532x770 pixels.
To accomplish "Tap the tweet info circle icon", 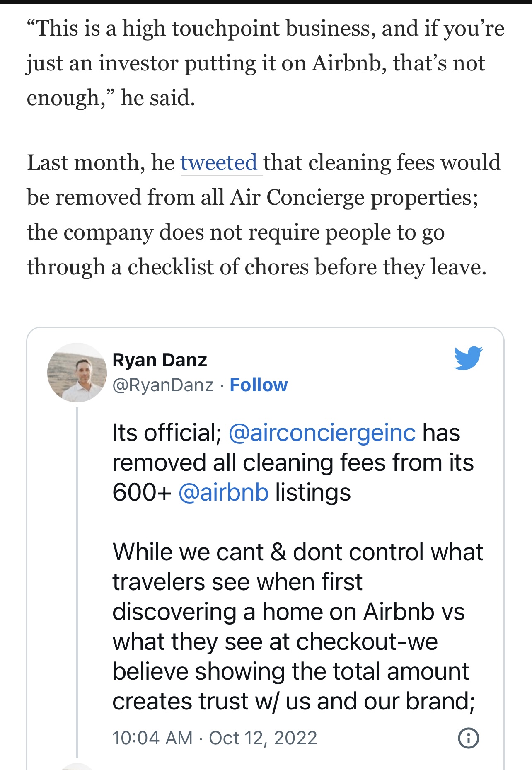I will tap(468, 738).
